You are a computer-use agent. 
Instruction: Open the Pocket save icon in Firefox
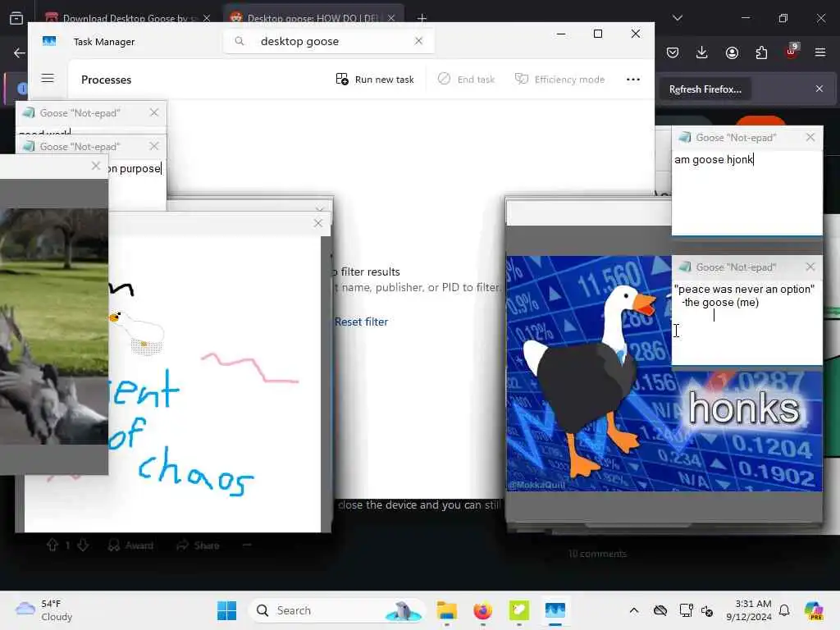tap(673, 52)
